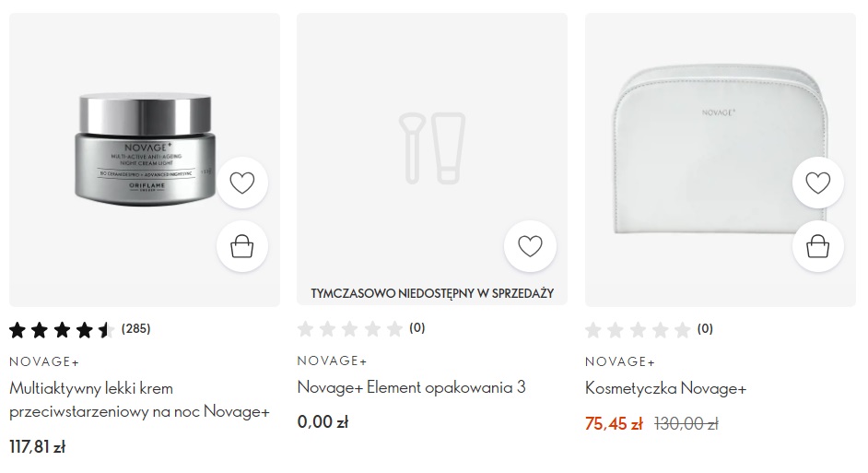
Task: Favorite the Novage+ Element opakowania 3 product
Action: [530, 246]
